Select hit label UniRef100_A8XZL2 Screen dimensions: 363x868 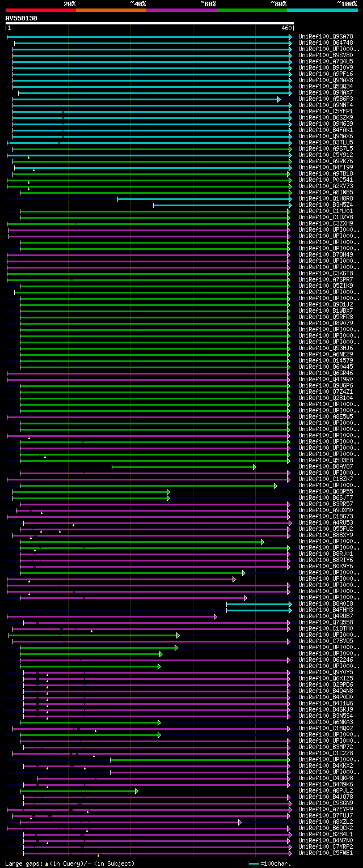pyautogui.click(x=326, y=822)
